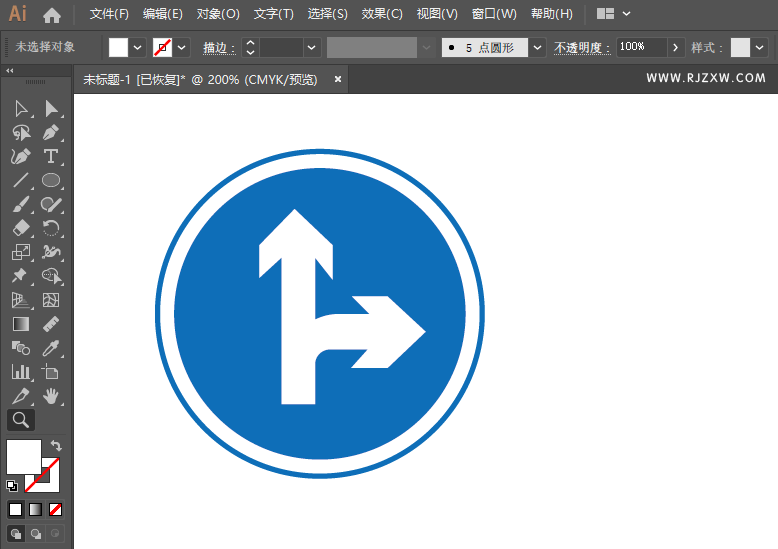This screenshot has height=549, width=778.
Task: Select the Scale tool
Action: [x=21, y=252]
